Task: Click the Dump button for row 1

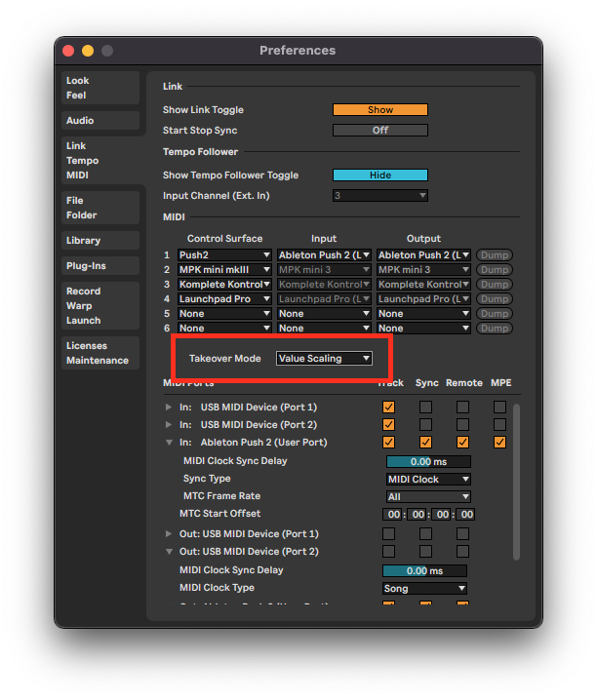Action: coord(494,255)
